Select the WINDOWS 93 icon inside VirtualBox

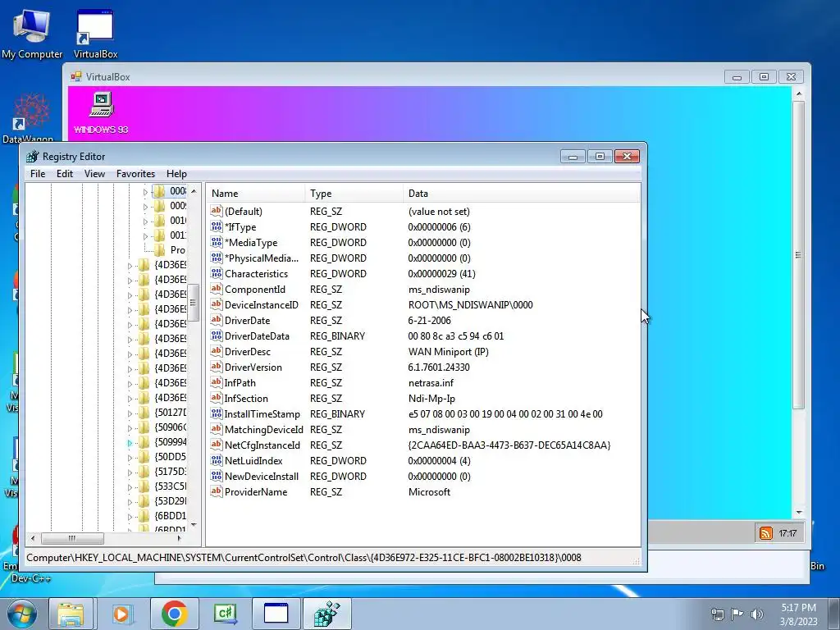101,113
